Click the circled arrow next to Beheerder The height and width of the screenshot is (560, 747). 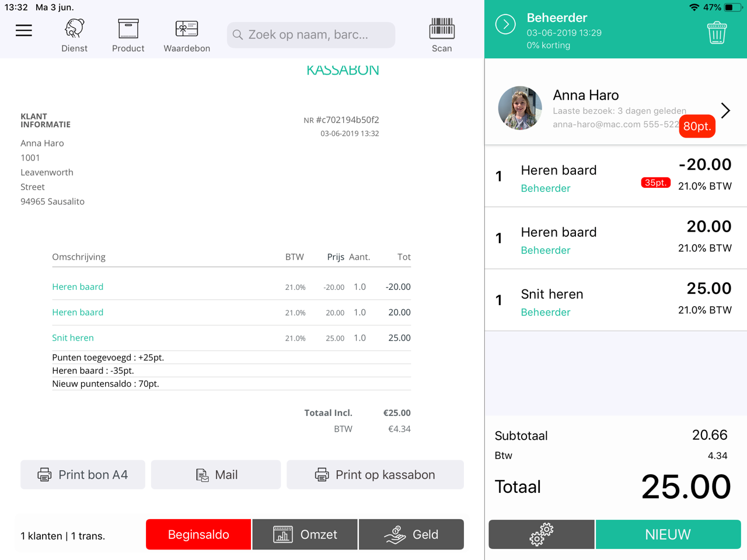point(505,24)
